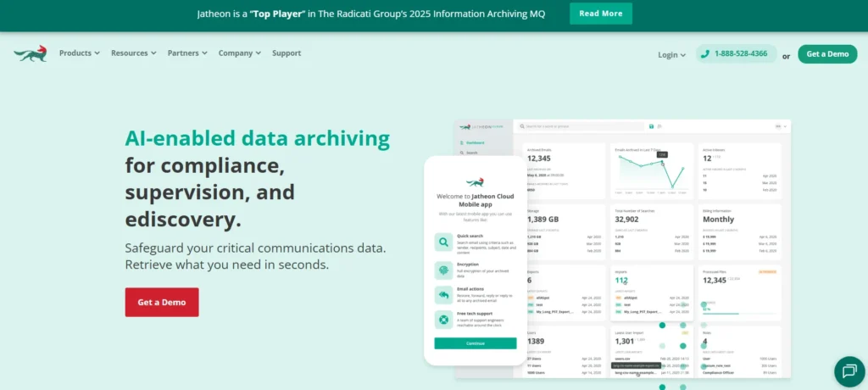The width and height of the screenshot is (868, 390).
Task: Click the dashboard search input field
Action: pos(580,126)
